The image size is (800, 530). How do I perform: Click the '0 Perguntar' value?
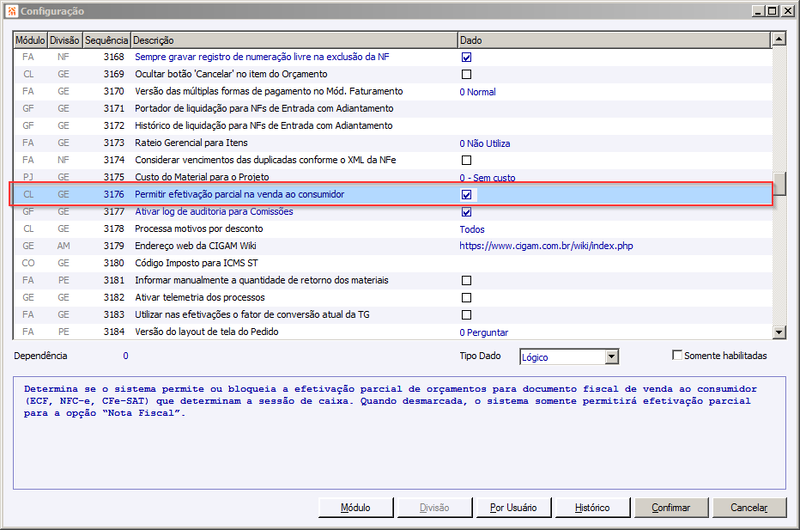(x=484, y=333)
